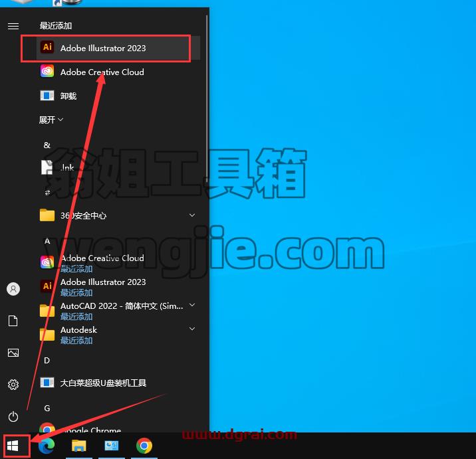Launch 大白菜超级U盘装机工具
Viewport: 476px width, 459px height.
[x=118, y=383]
